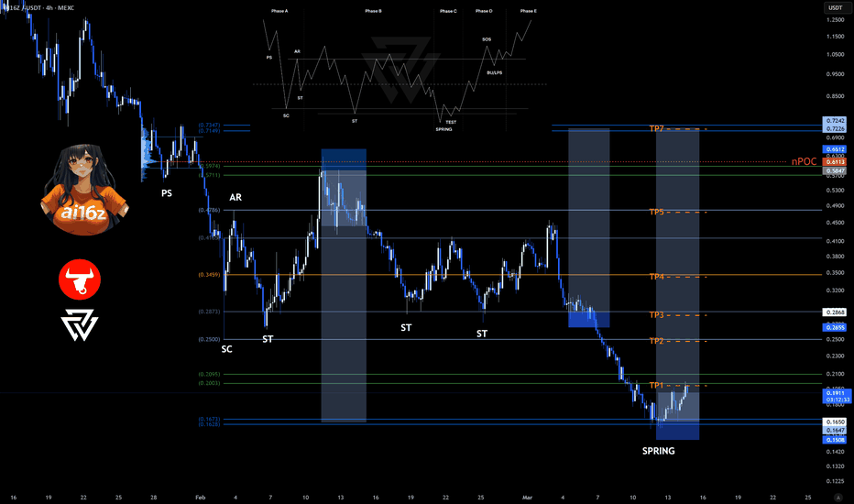Click the blue 0.1508 price tag

tap(835, 440)
